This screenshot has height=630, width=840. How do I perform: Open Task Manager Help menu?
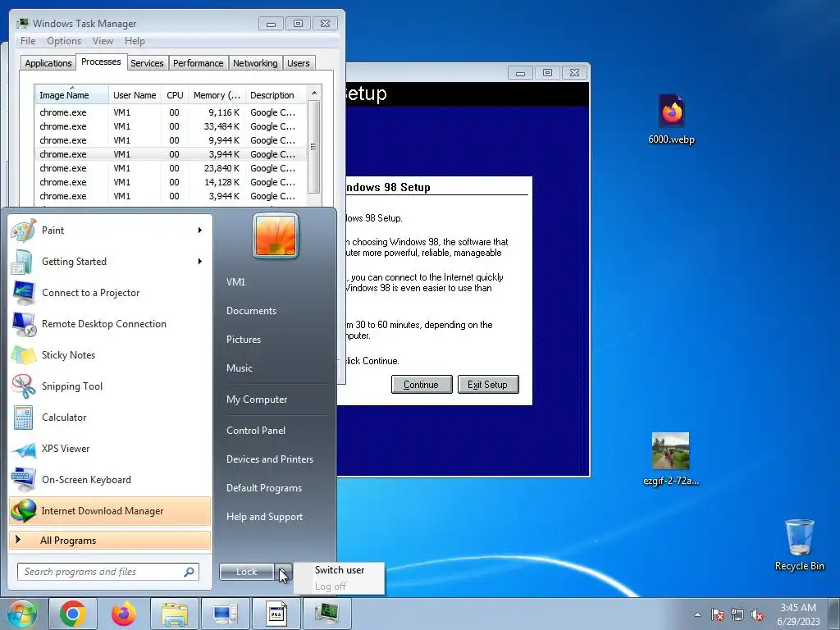(x=135, y=41)
